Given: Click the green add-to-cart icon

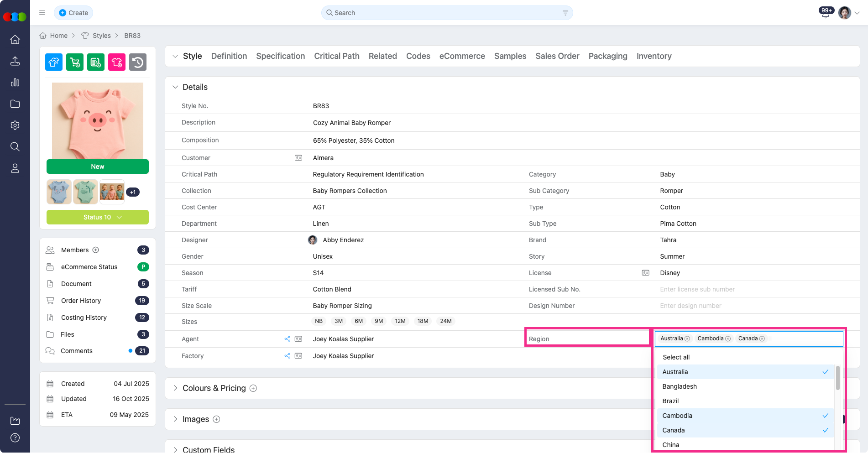Looking at the screenshot, I should click(x=75, y=62).
